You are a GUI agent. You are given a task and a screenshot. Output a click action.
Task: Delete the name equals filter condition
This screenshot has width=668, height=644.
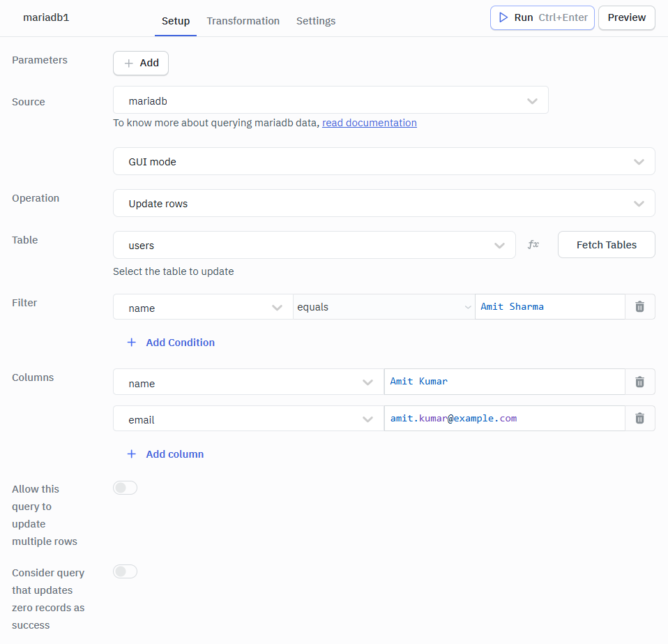[x=639, y=306]
